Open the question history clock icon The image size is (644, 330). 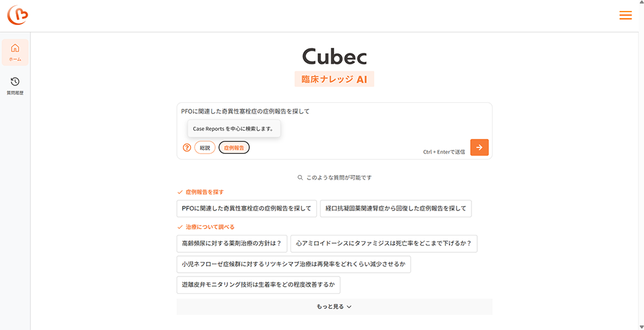(x=15, y=82)
